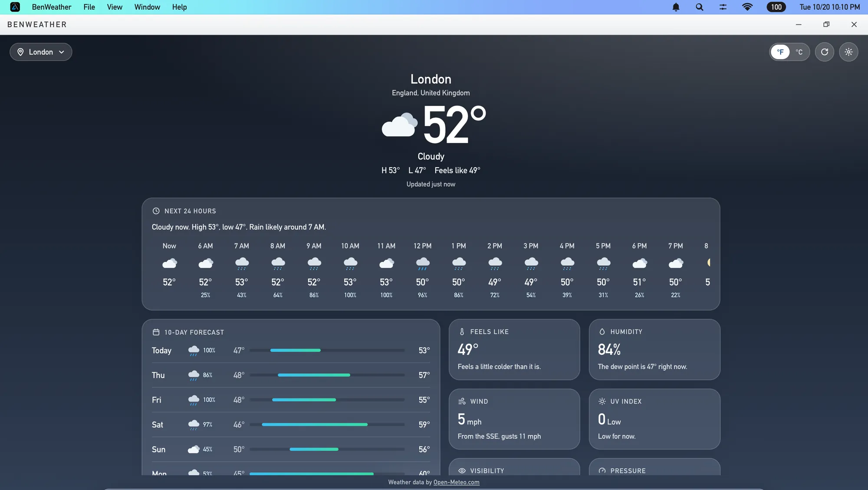
Task: Select the 6 PM cloudy icon
Action: coord(640,263)
